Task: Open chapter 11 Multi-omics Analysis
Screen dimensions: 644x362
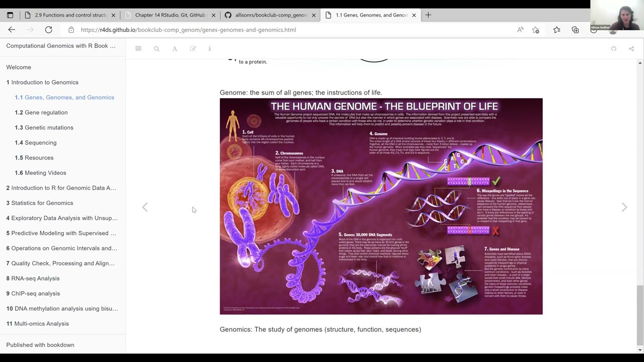Action: click(x=38, y=324)
